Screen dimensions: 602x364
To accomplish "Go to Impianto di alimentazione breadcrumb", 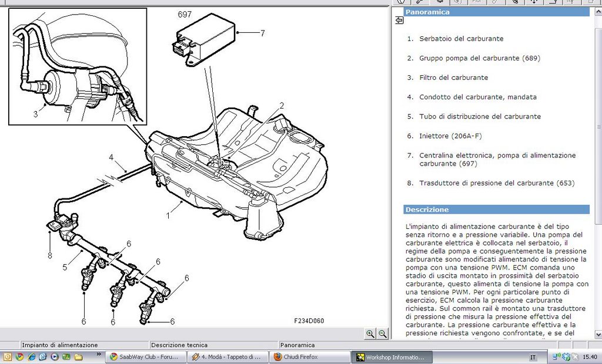I will 60,345.
